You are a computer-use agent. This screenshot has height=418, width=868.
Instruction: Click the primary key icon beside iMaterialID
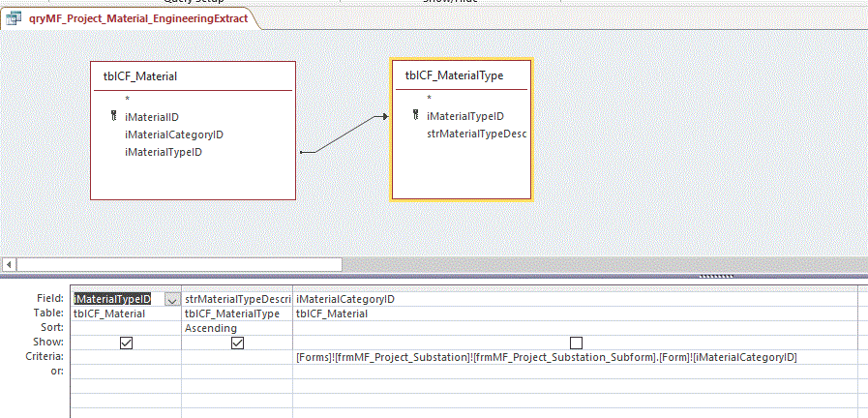(114, 117)
